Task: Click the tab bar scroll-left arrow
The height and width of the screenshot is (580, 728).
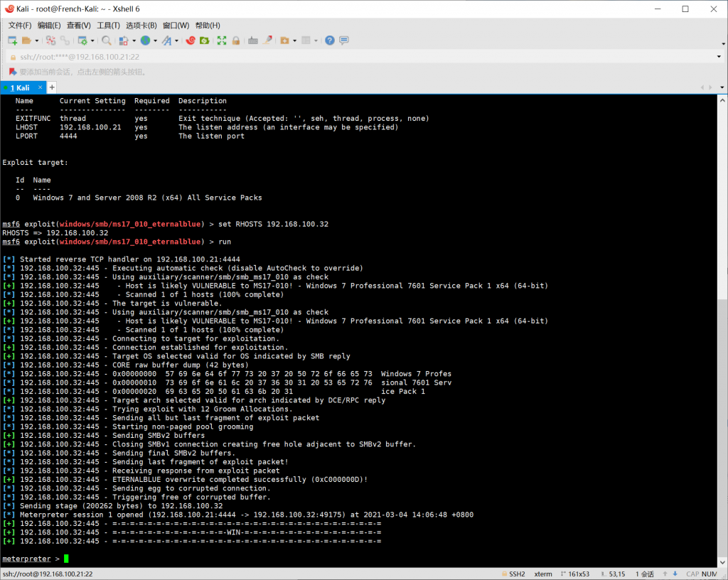Action: coord(702,87)
